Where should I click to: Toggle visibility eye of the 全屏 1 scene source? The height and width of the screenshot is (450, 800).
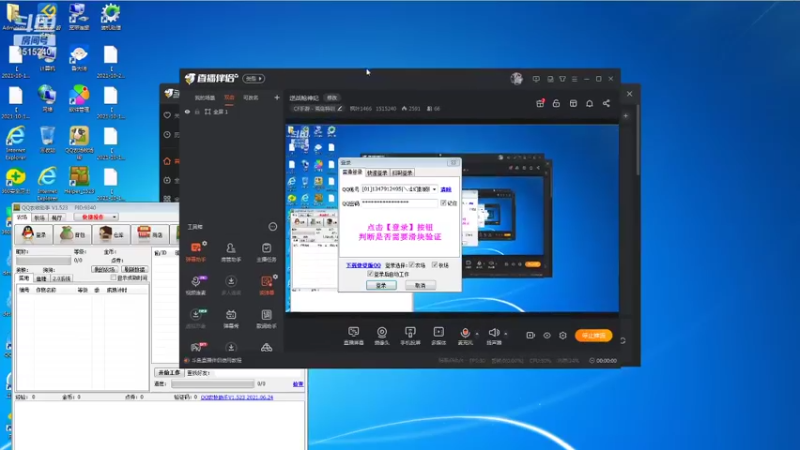[x=188, y=112]
